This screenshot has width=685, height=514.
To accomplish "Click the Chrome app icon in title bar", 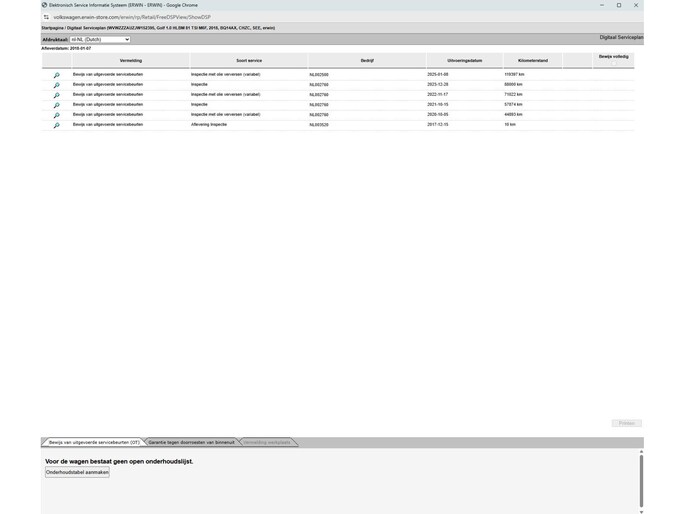I will pos(45,5).
